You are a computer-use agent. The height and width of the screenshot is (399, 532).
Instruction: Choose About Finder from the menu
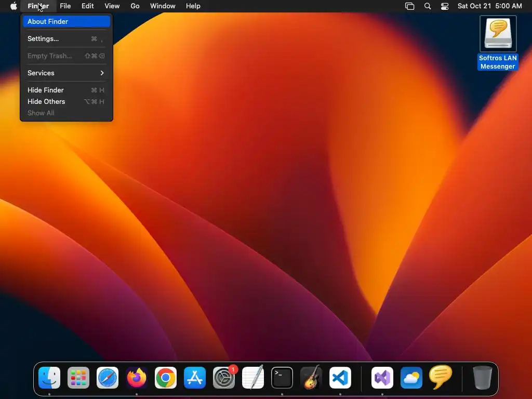[66, 21]
